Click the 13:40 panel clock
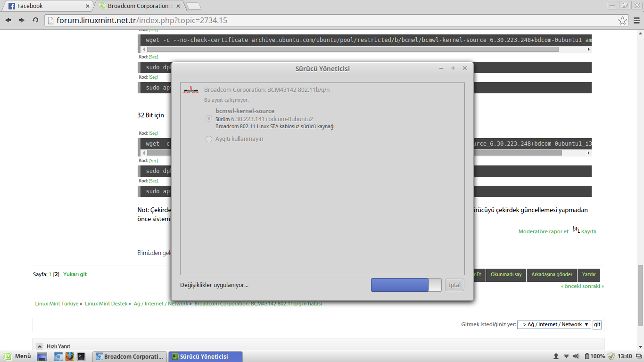The height and width of the screenshot is (362, 644). pyautogui.click(x=625, y=356)
